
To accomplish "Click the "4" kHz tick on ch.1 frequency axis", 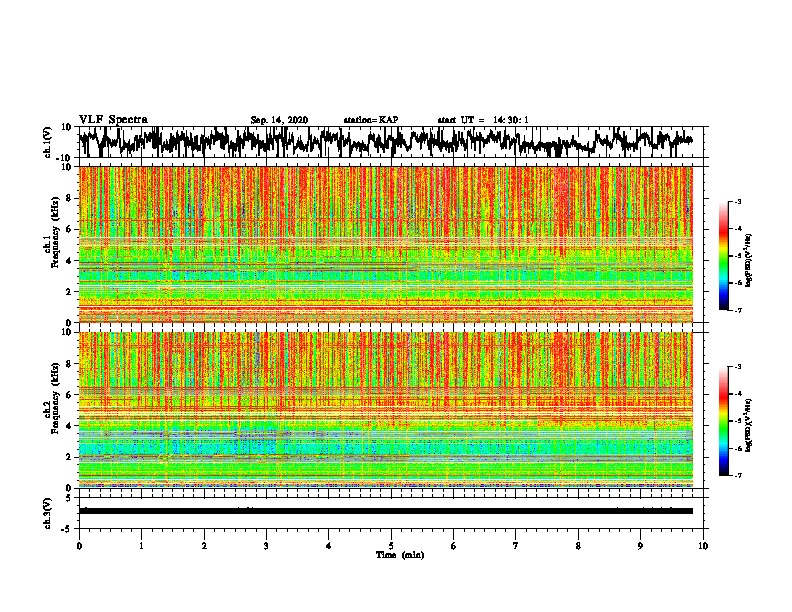I will tap(70, 261).
